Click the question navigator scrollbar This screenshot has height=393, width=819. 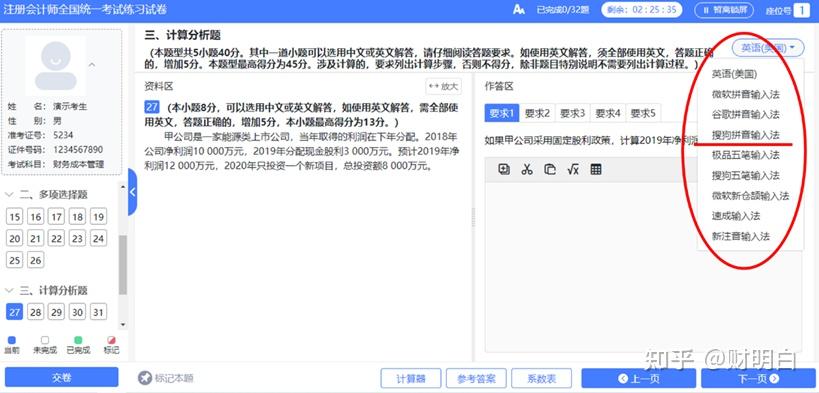pos(123,264)
